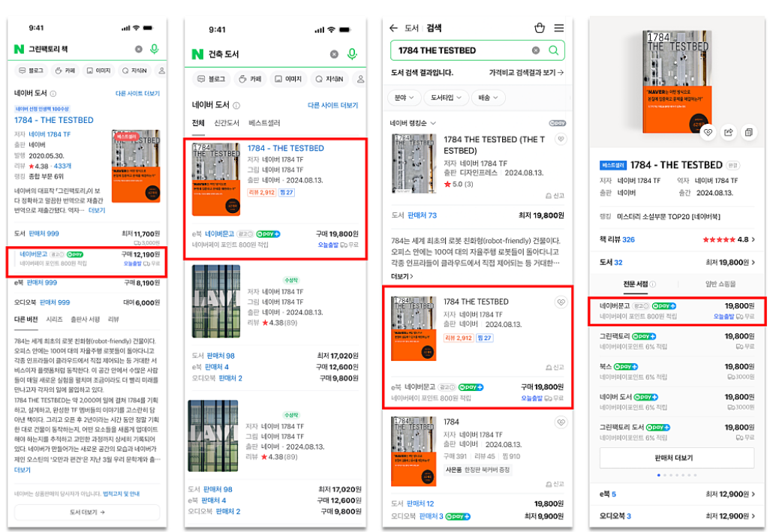This screenshot has height=532, width=779.
Task: Toggle heart for '1784 THE TESTBED (THE TESTBED)' result
Action: click(x=561, y=139)
